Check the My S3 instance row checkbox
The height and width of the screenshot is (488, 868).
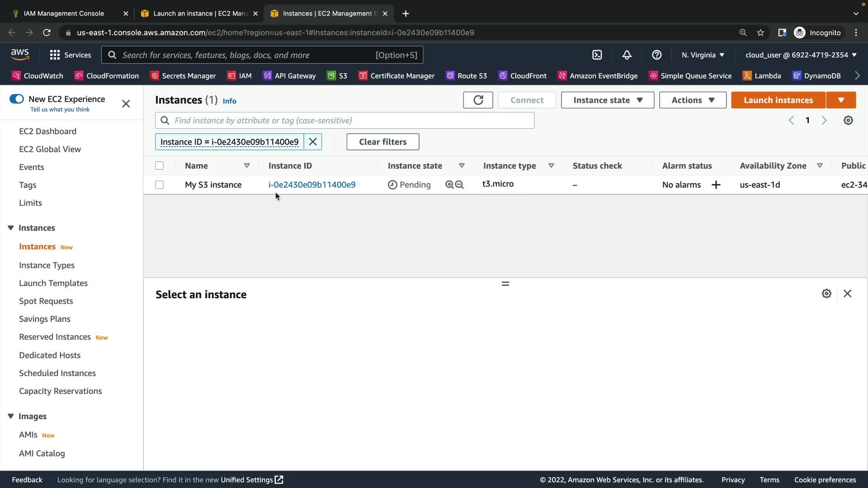coord(159,185)
